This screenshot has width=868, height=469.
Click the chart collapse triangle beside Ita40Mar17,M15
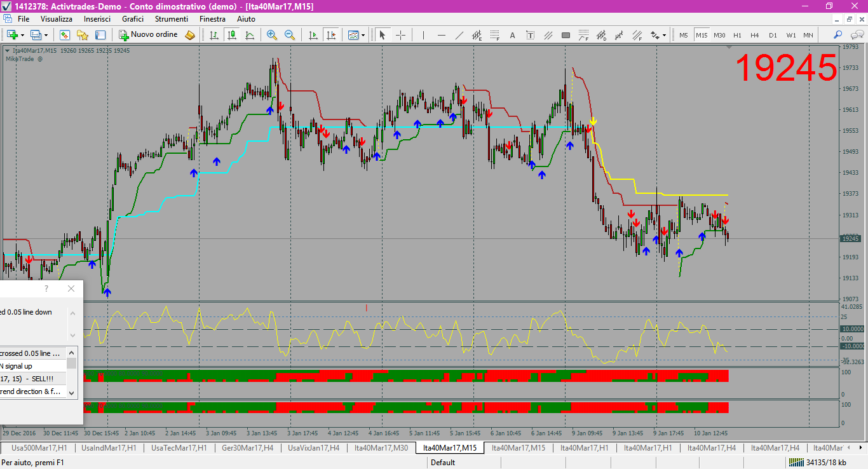(7, 50)
